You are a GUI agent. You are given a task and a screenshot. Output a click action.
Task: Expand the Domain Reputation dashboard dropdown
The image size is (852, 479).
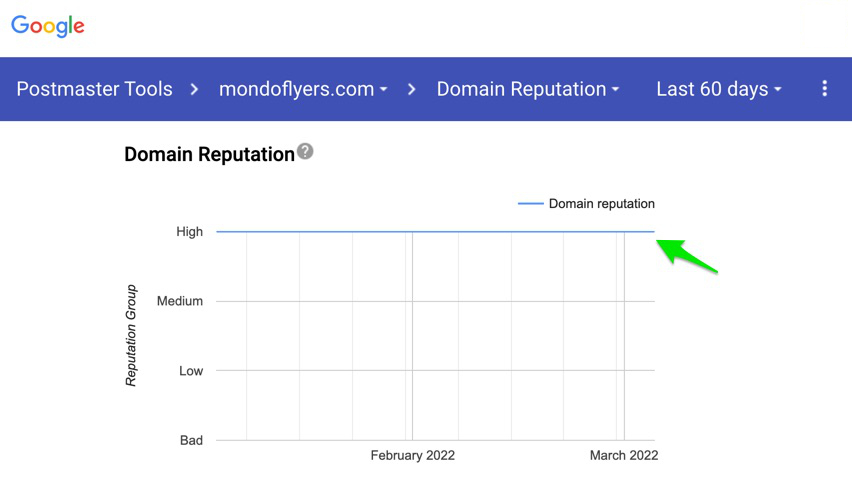click(528, 89)
